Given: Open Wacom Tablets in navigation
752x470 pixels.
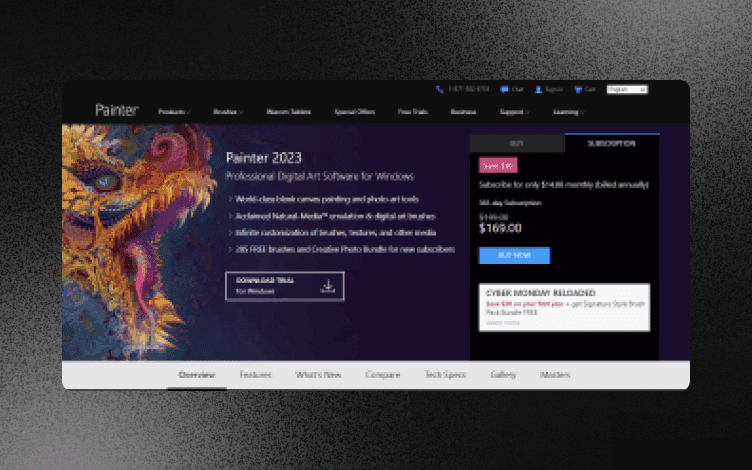Looking at the screenshot, I should pyautogui.click(x=289, y=112).
